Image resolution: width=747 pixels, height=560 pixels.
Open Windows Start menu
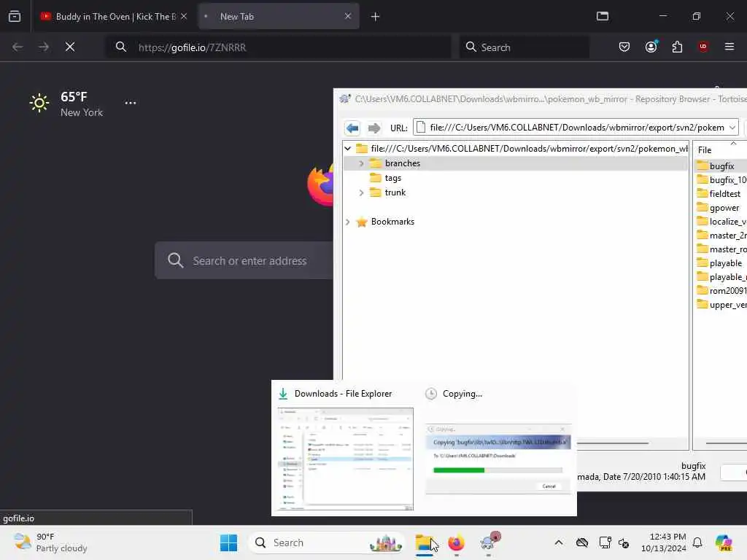228,542
